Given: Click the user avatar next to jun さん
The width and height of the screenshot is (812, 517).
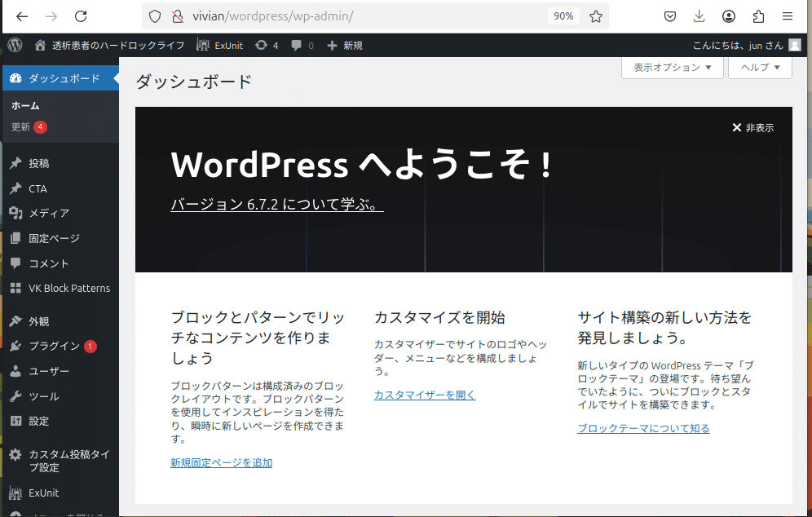Looking at the screenshot, I should (x=795, y=45).
